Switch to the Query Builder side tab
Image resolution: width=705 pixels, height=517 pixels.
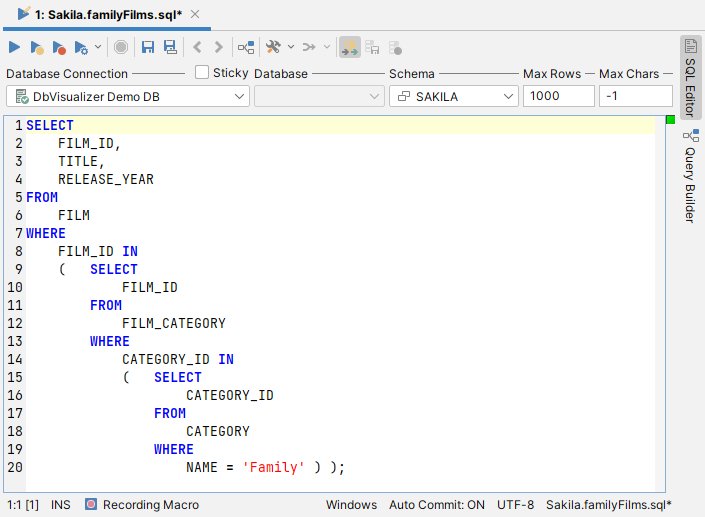(x=690, y=176)
